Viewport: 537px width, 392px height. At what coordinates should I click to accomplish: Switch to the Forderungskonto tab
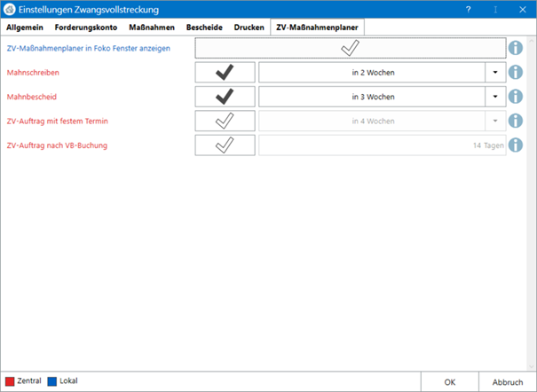click(85, 27)
